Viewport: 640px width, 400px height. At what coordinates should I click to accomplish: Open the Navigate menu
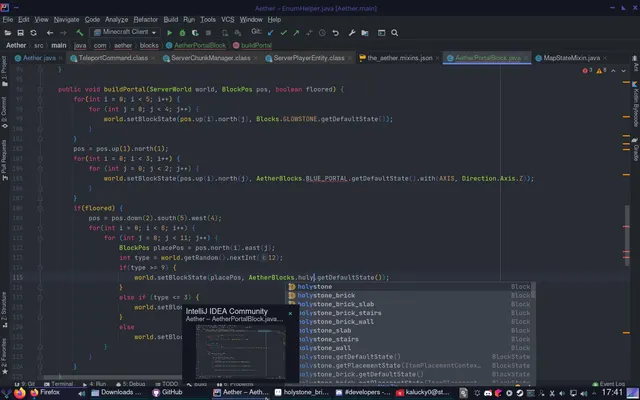pos(67,20)
